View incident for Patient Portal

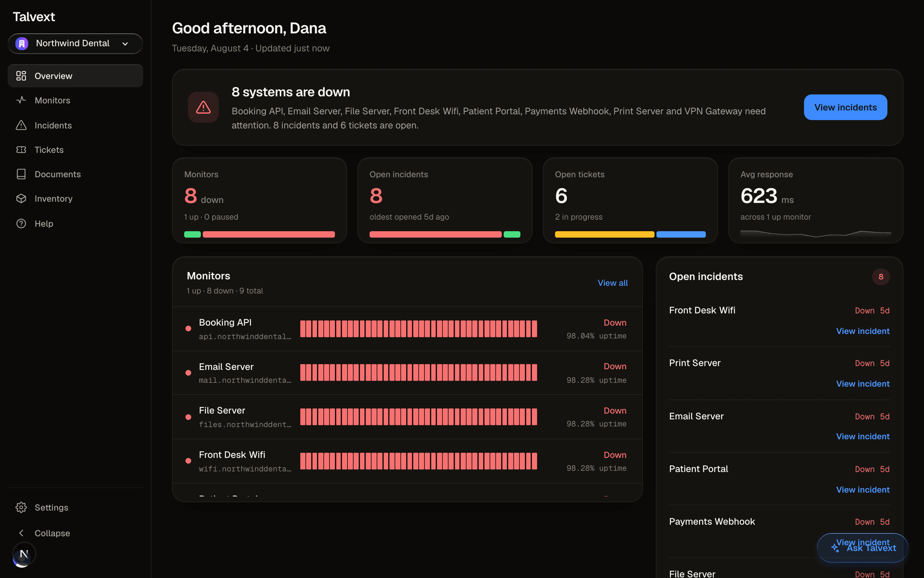pos(862,490)
